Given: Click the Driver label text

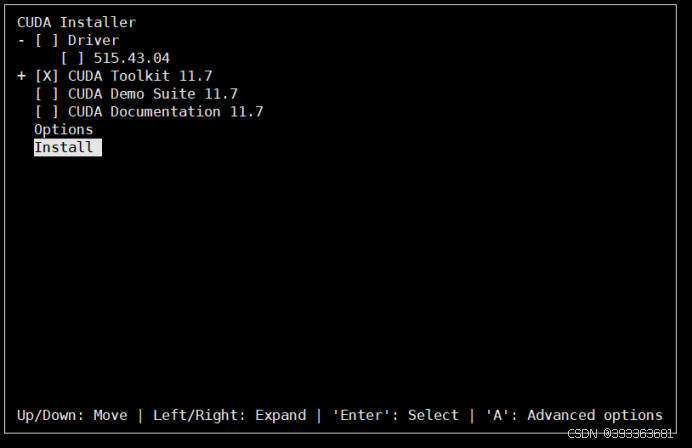Looking at the screenshot, I should coord(93,41).
